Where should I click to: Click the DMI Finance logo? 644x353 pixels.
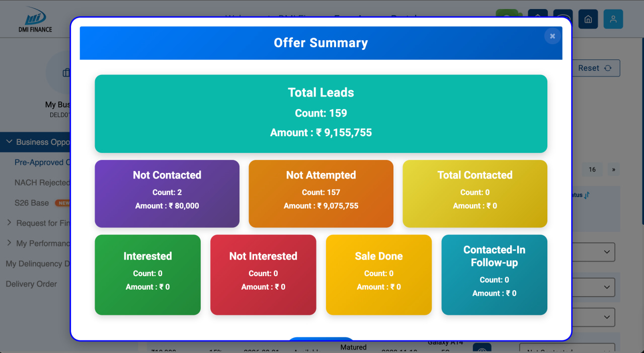(x=35, y=20)
